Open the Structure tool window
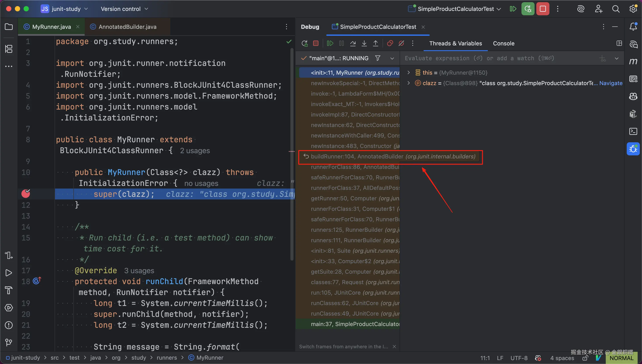The width and height of the screenshot is (642, 364). 9,49
